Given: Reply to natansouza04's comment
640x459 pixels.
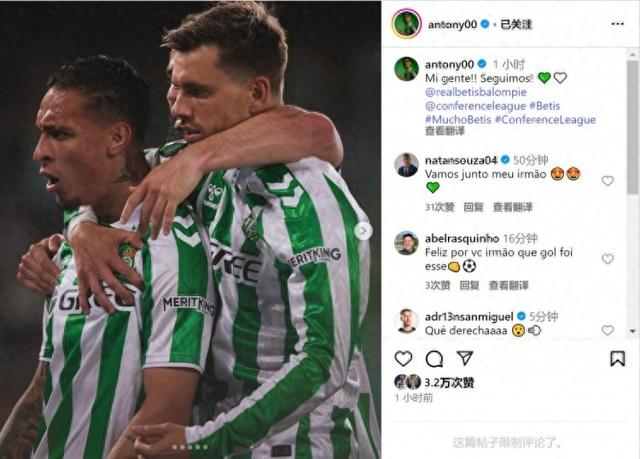Looking at the screenshot, I should [x=473, y=207].
